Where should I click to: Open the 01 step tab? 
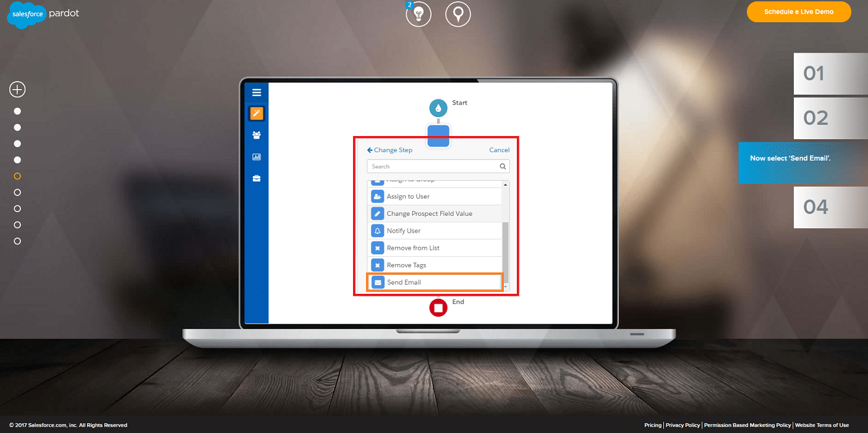click(x=831, y=74)
